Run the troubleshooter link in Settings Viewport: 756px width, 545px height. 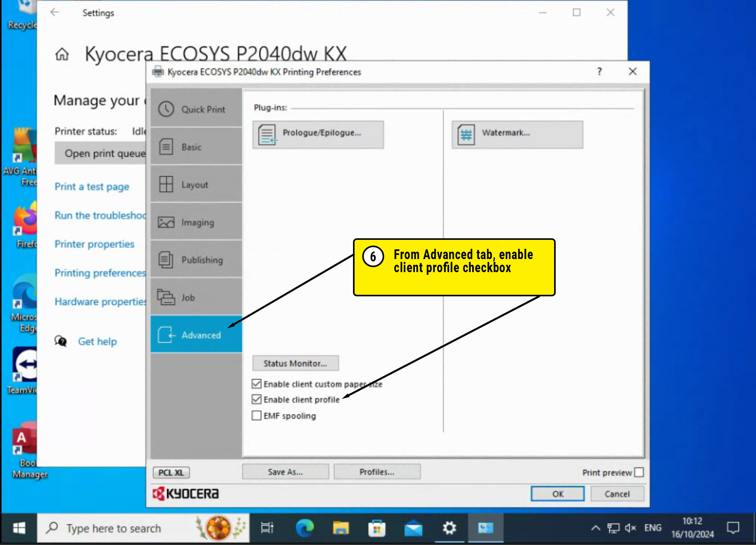point(100,215)
